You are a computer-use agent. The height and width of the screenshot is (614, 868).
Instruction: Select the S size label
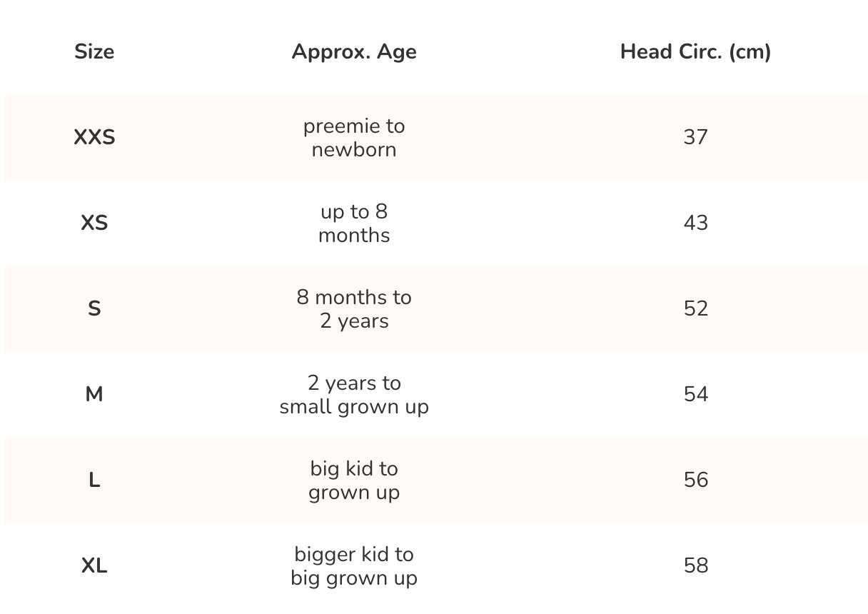(94, 309)
